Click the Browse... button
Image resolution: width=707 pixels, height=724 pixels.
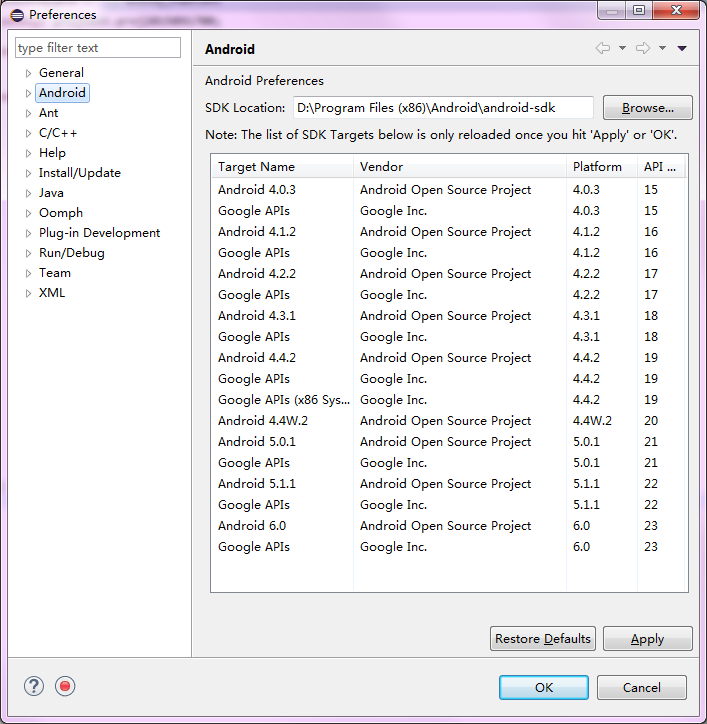pos(647,108)
